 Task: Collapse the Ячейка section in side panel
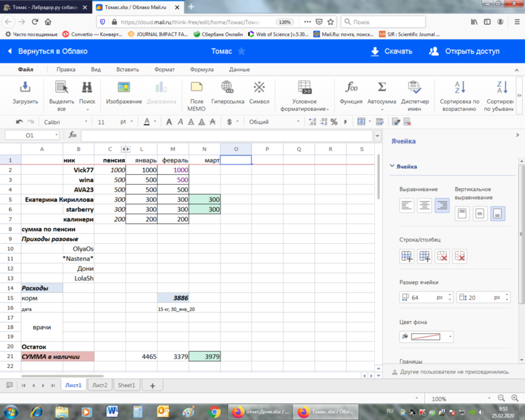392,166
